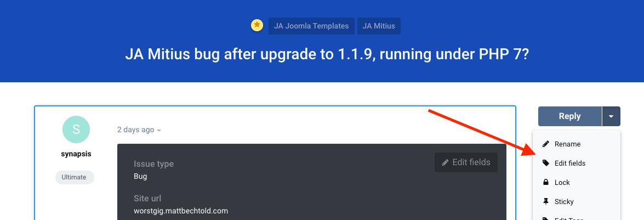Click the padlock icon beside Lock
644x220 pixels.
tap(545, 183)
